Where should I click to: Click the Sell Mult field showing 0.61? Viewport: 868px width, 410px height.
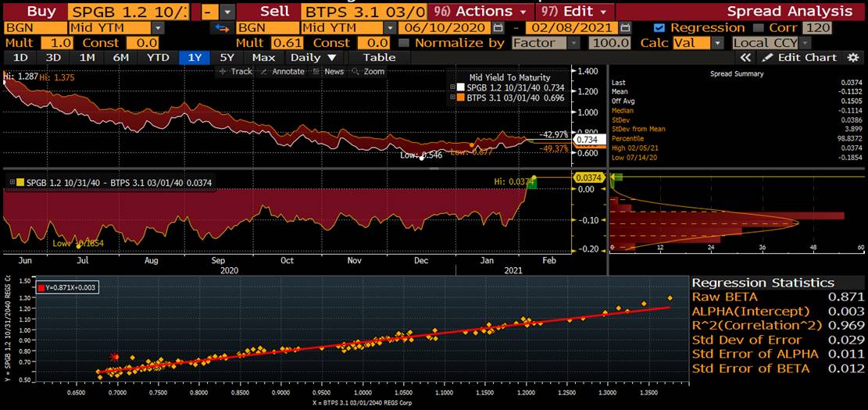(x=287, y=43)
